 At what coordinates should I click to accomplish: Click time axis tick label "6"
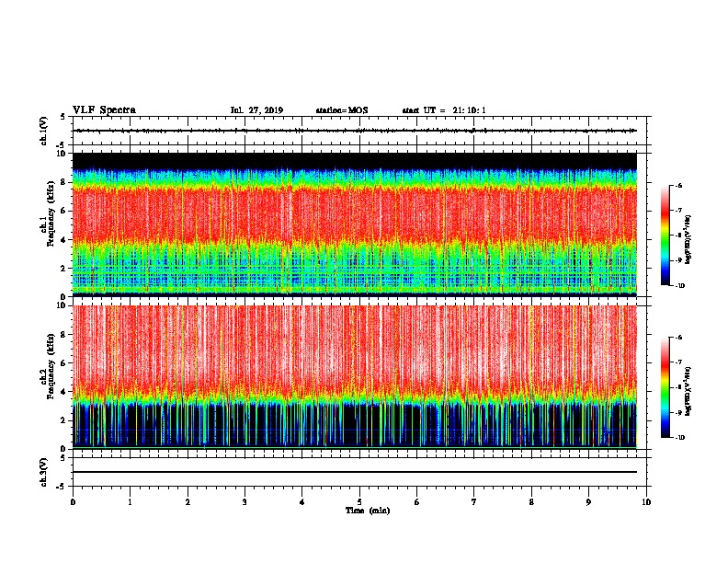(x=416, y=502)
